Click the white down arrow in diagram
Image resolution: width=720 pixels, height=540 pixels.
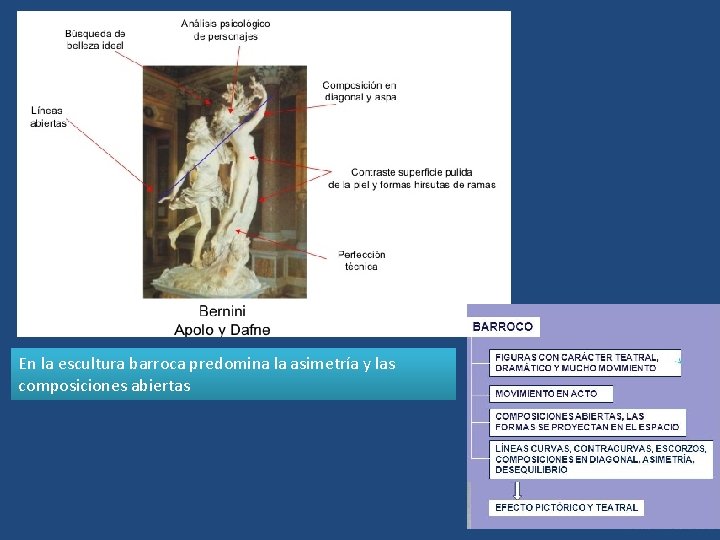click(517, 490)
